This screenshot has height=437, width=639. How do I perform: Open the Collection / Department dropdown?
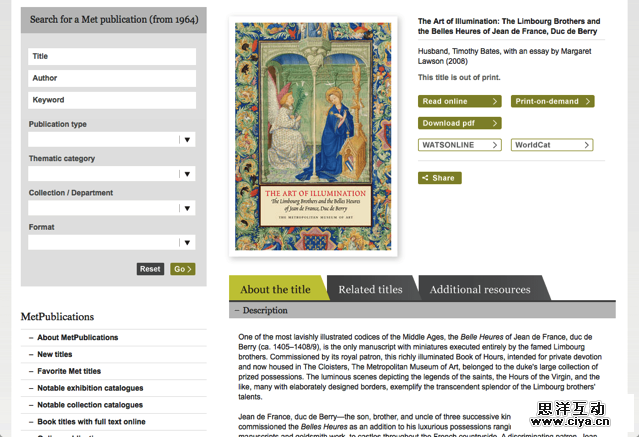coord(111,208)
